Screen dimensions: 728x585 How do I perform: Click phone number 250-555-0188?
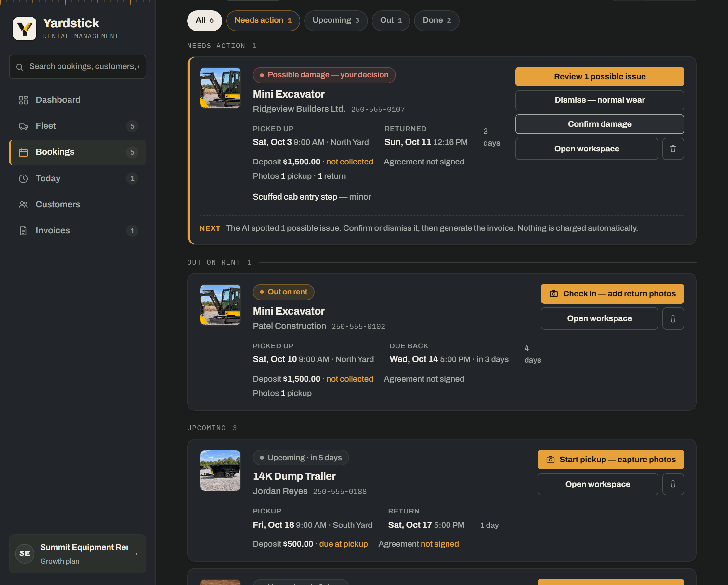pyautogui.click(x=340, y=492)
